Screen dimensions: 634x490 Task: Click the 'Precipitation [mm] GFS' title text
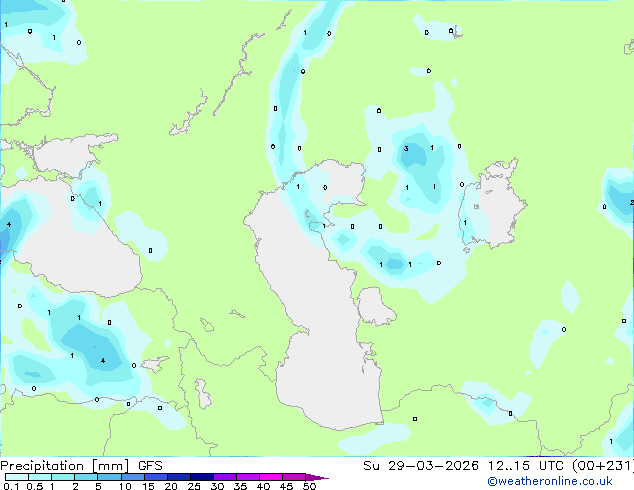[81, 466]
